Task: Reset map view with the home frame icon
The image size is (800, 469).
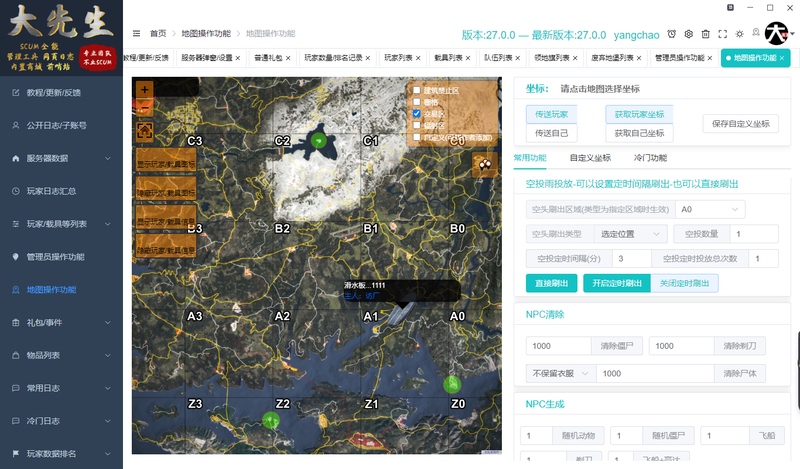Action: 144,131
